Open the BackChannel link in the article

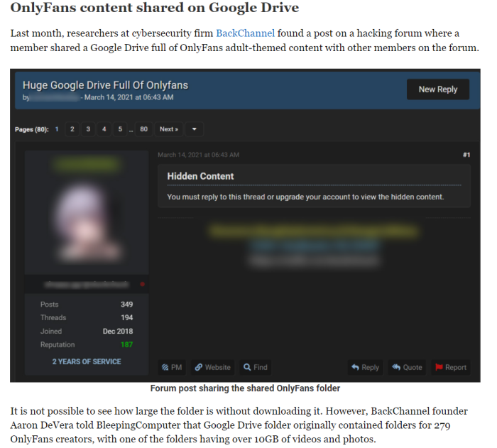point(246,33)
